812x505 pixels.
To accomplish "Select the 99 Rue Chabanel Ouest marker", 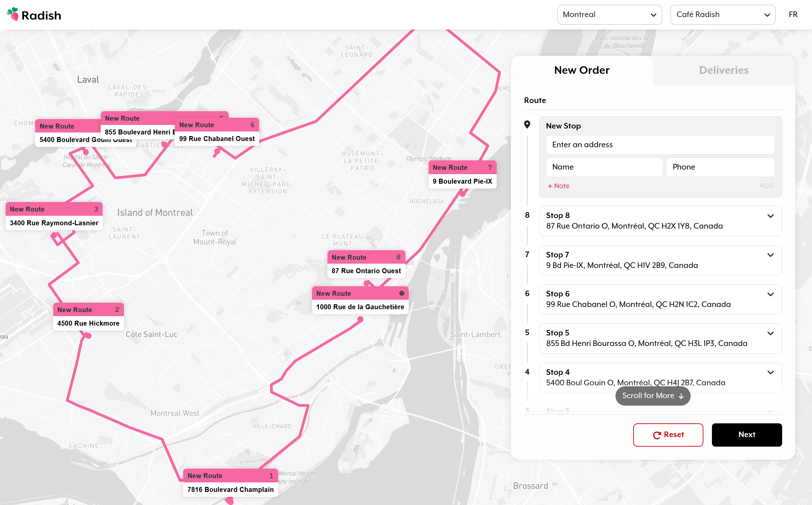I will click(217, 131).
